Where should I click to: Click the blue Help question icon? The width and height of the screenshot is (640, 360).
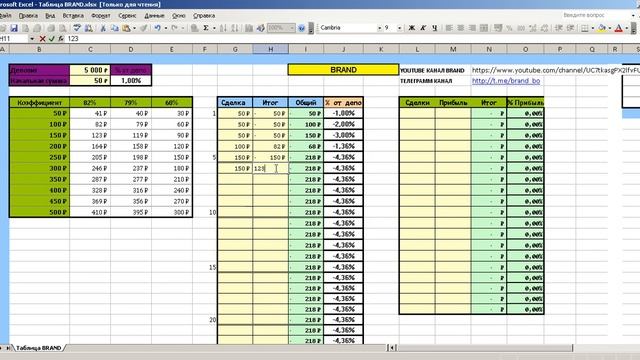point(301,28)
